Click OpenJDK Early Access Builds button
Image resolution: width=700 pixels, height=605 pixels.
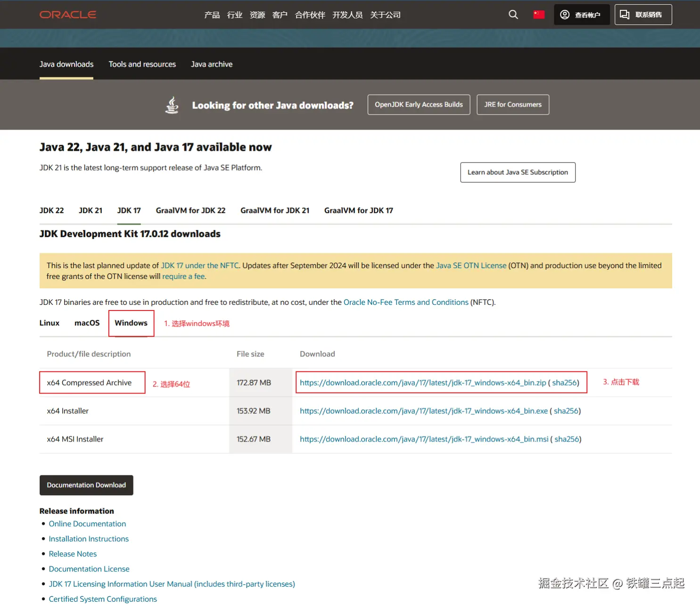[419, 105]
